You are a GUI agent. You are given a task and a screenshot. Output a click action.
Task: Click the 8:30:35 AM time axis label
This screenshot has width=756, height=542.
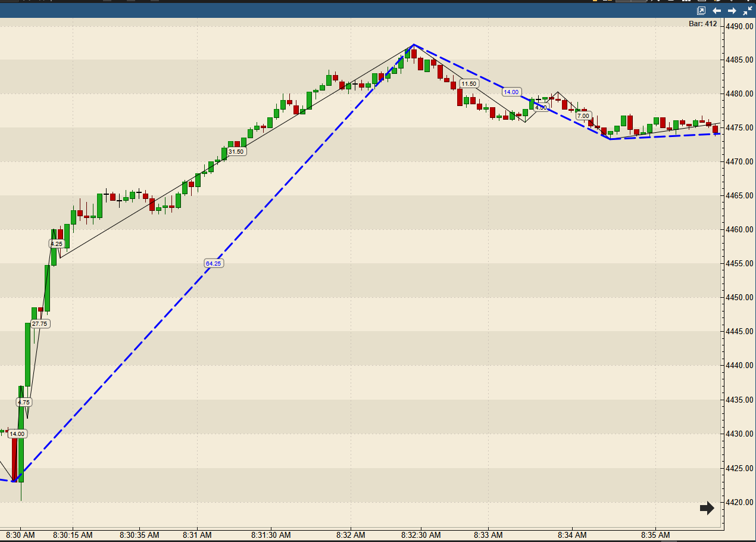click(139, 535)
